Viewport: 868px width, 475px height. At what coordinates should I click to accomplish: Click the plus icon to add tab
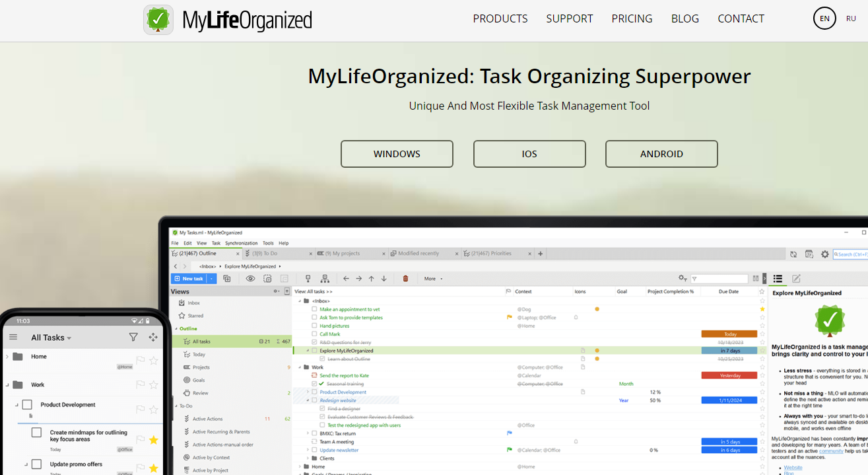point(541,254)
